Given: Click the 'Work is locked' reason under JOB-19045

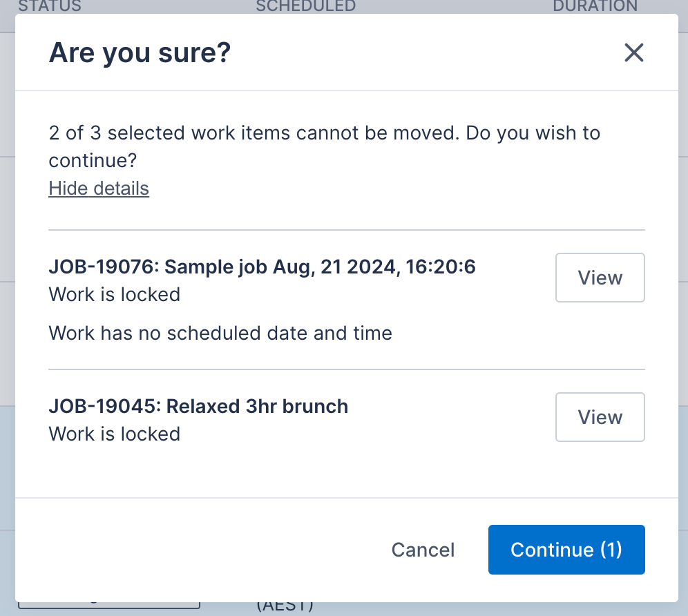Looking at the screenshot, I should point(114,434).
